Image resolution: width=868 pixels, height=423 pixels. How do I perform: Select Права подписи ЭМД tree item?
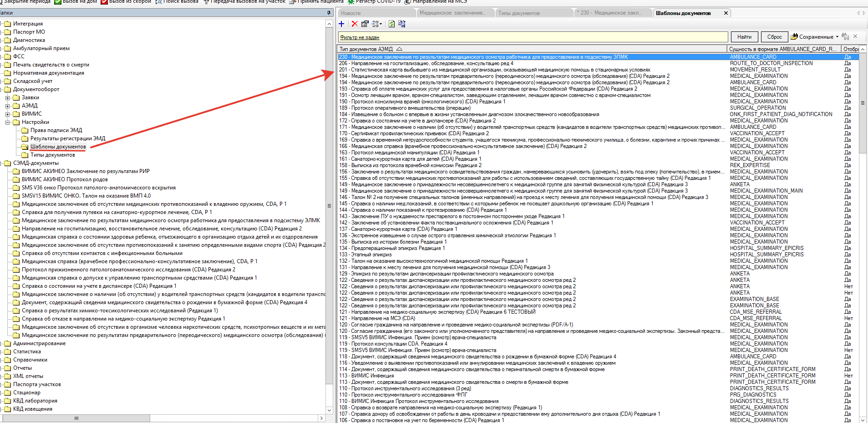click(x=56, y=130)
